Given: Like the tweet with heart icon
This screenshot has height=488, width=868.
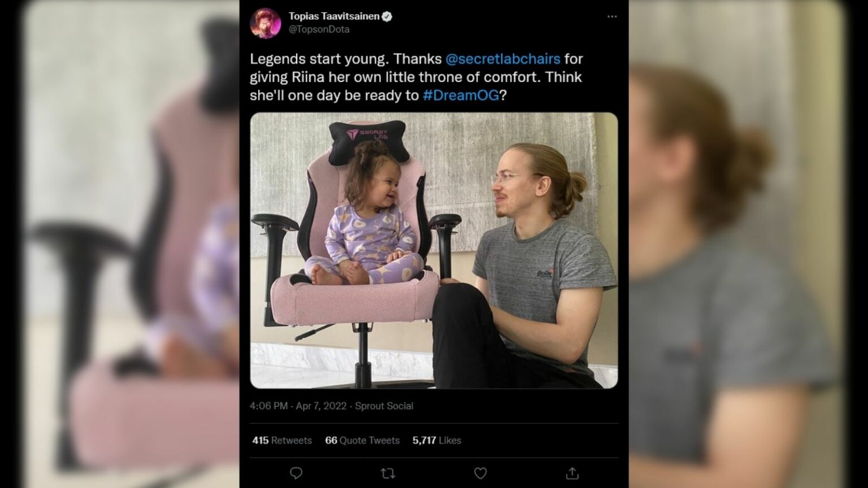Looking at the screenshot, I should 480,473.
